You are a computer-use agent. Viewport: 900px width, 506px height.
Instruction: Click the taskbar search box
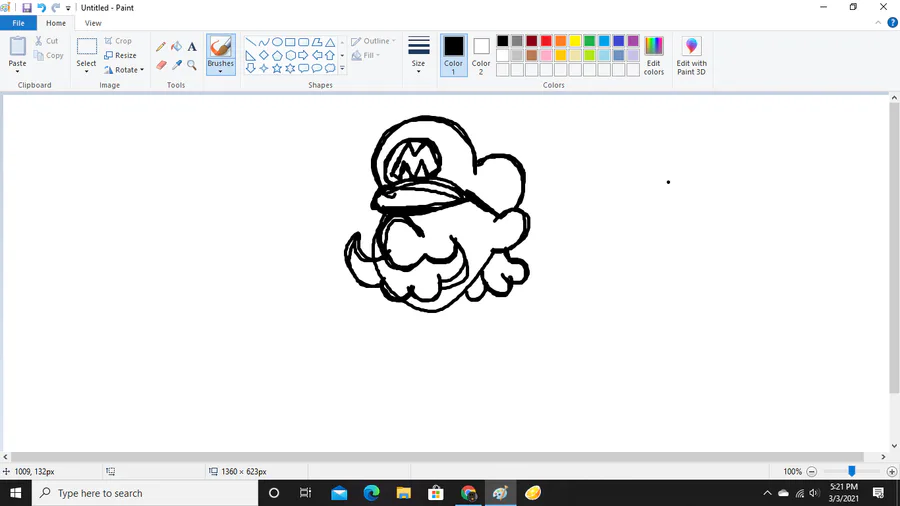pos(145,493)
